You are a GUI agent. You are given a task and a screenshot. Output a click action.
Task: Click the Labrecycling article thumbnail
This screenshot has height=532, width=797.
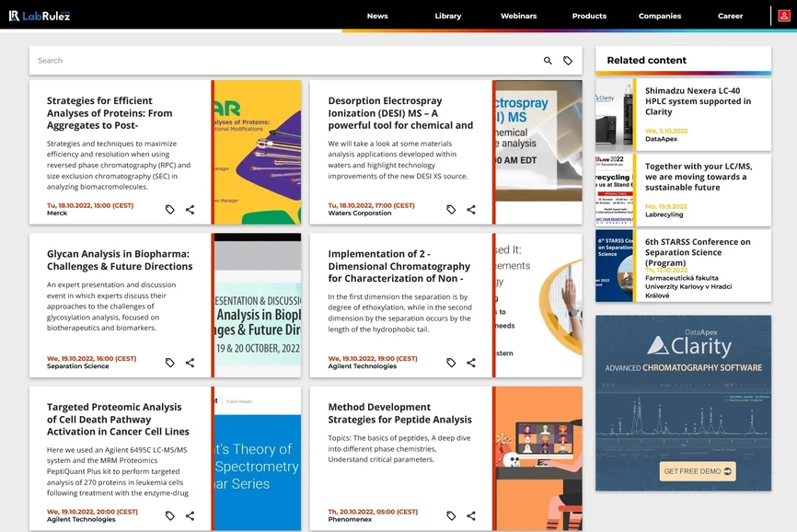click(614, 190)
